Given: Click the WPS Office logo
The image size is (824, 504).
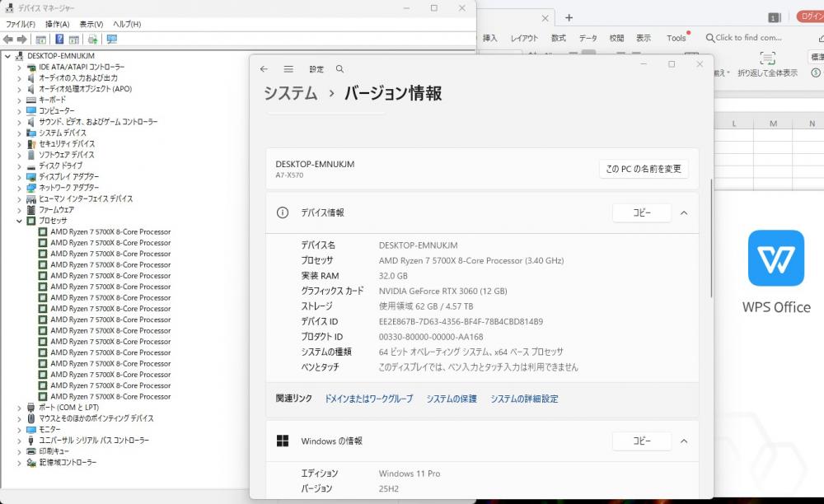Looking at the screenshot, I should 776,258.
